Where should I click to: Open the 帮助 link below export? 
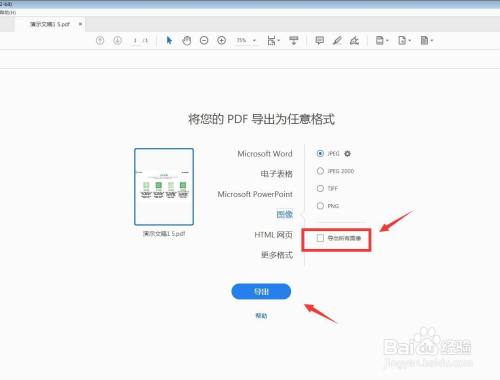(x=261, y=315)
